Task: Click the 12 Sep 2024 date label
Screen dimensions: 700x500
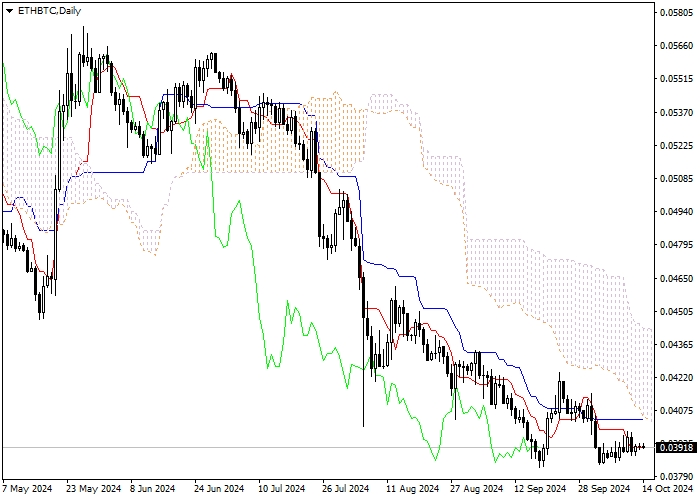Action: (540, 489)
